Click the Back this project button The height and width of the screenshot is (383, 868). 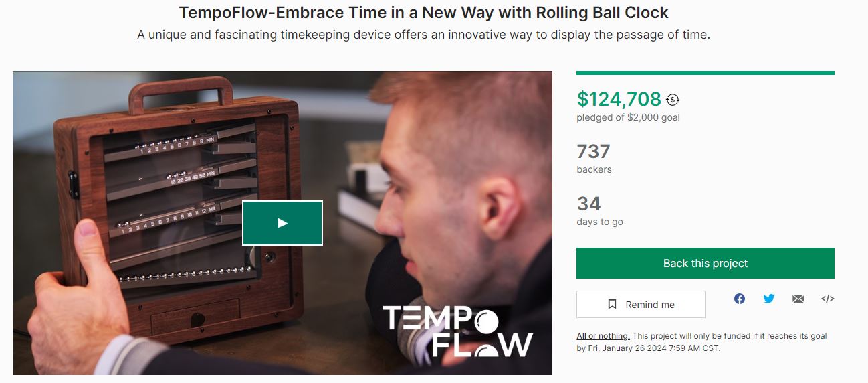[706, 263]
